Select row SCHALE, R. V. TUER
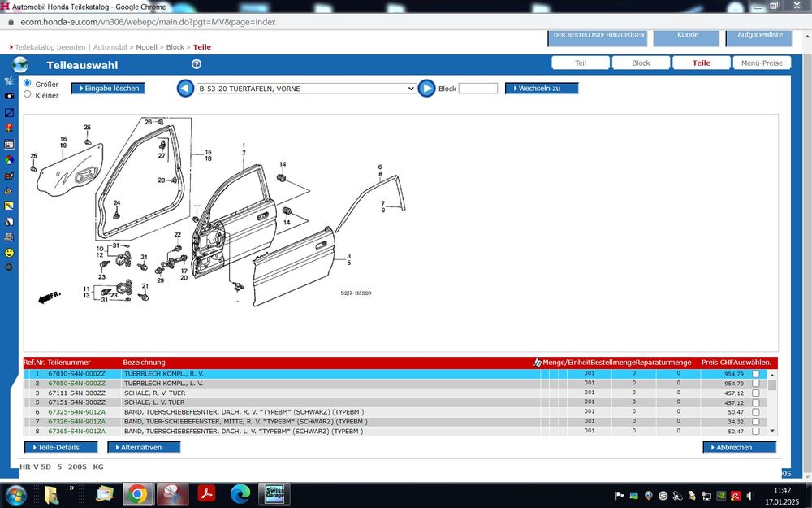This screenshot has width=812, height=508. [395, 393]
